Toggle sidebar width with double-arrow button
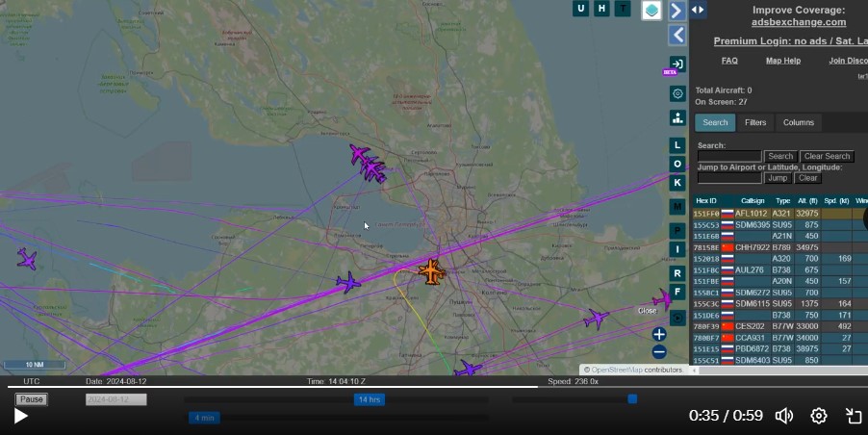This screenshot has width=868, height=435. tap(698, 10)
